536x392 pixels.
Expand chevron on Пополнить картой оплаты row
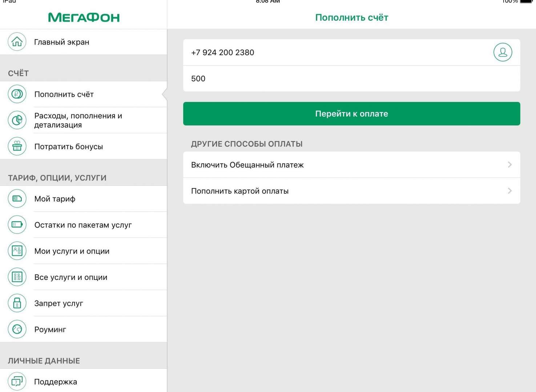point(509,191)
